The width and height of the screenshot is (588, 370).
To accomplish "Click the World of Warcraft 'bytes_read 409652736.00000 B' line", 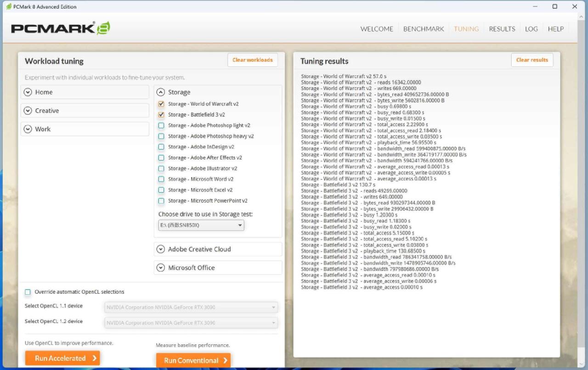I will [x=375, y=94].
